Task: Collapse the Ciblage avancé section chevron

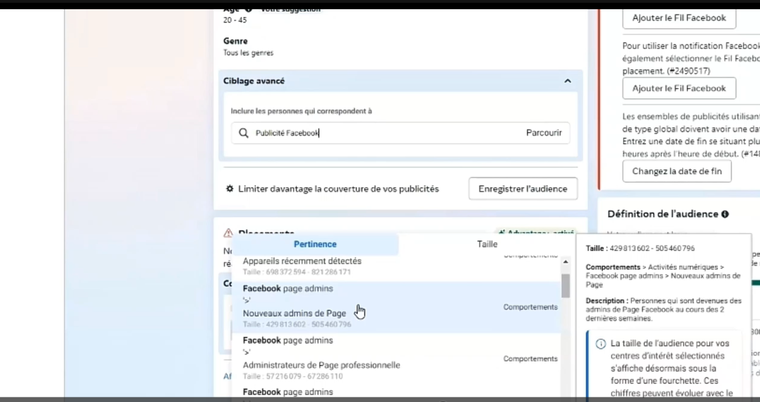Action: 568,81
